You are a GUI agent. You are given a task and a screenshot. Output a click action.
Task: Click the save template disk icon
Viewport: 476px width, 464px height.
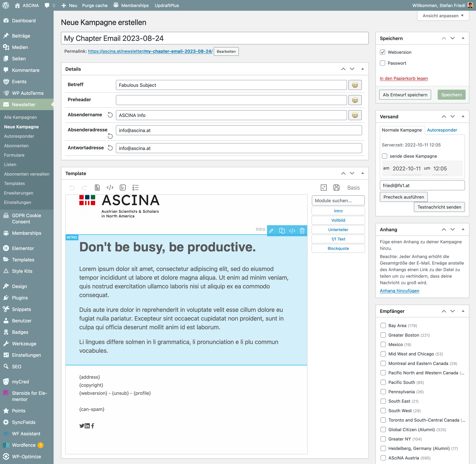click(x=336, y=187)
